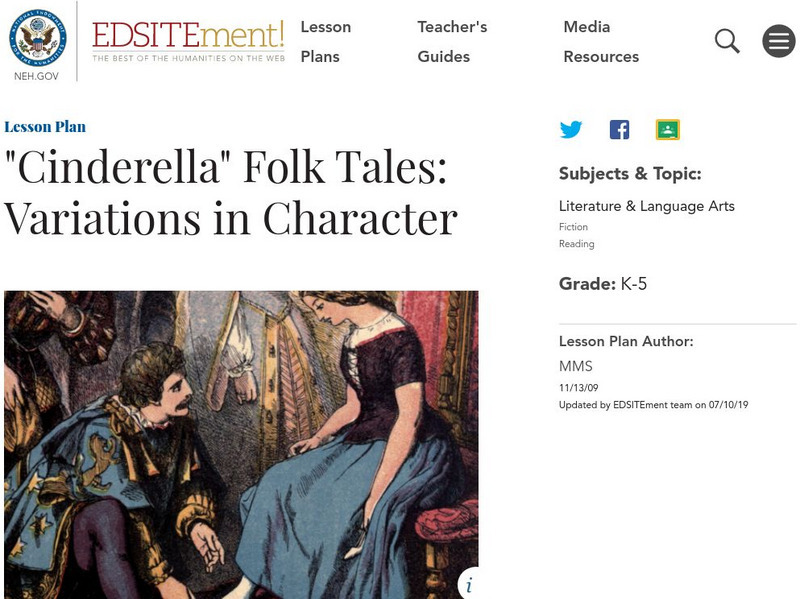
Task: Open the search magnifier icon
Action: tap(727, 41)
